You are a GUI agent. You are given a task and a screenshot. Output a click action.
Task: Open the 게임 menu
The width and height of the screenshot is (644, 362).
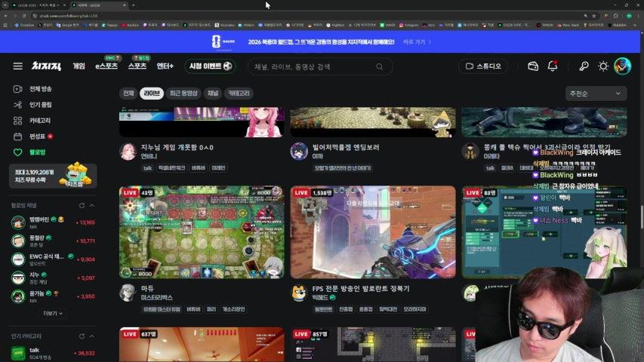(x=79, y=66)
